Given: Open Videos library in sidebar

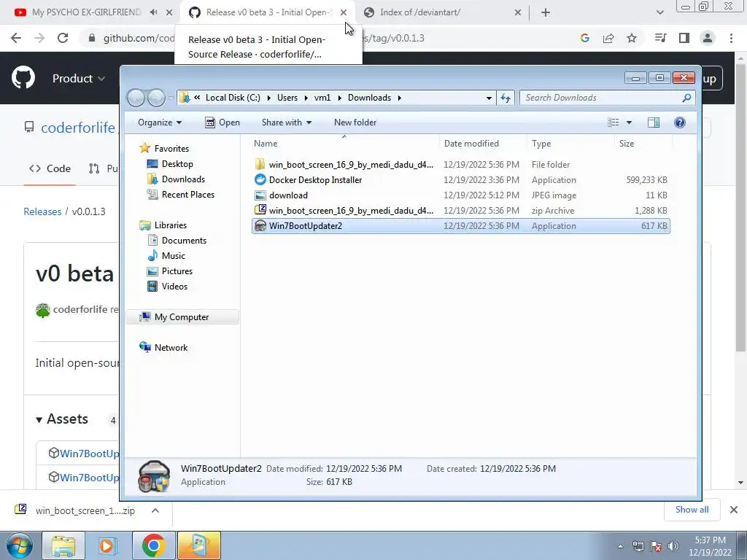Looking at the screenshot, I should [x=174, y=286].
